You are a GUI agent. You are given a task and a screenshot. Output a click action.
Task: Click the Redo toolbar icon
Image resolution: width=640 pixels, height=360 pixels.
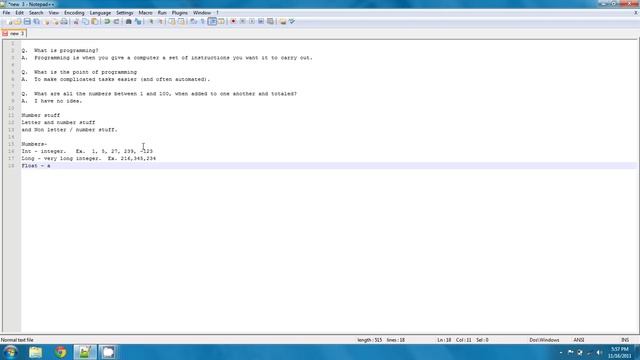tap(116, 21)
